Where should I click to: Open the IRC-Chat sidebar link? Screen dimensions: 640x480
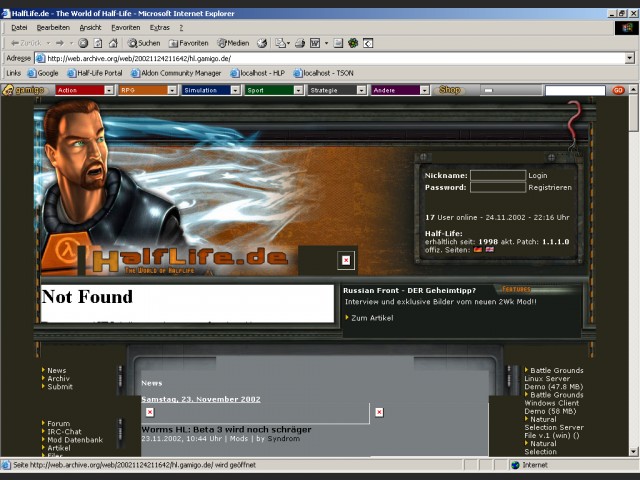(64, 431)
